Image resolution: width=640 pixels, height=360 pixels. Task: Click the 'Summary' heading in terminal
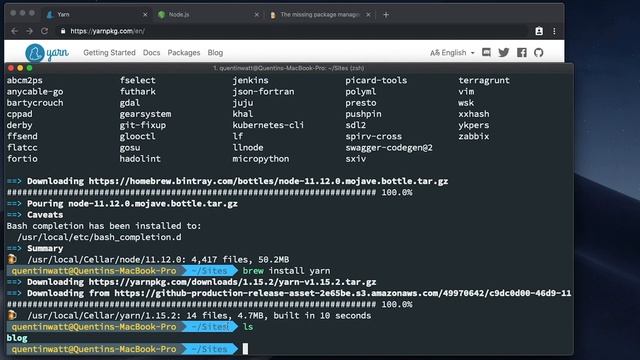point(45,249)
